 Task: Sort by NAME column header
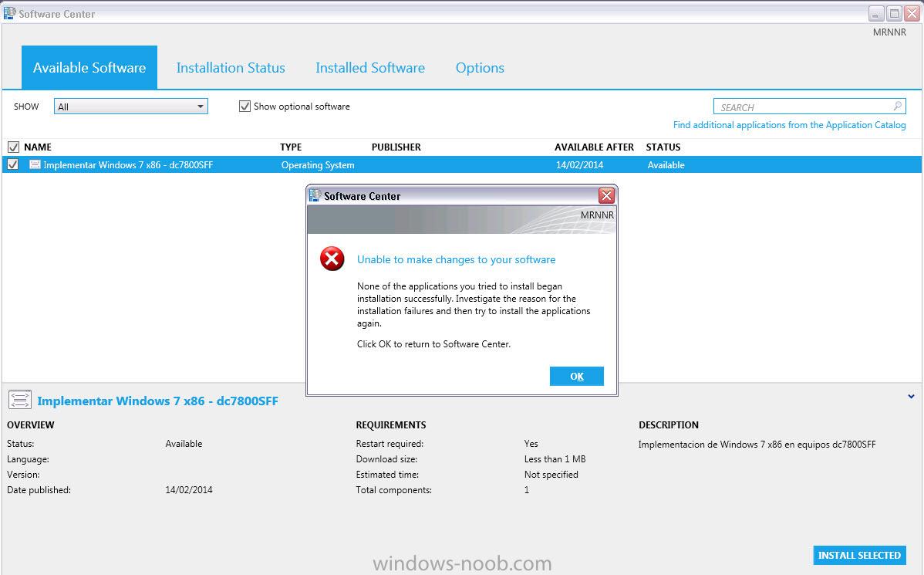pos(38,147)
